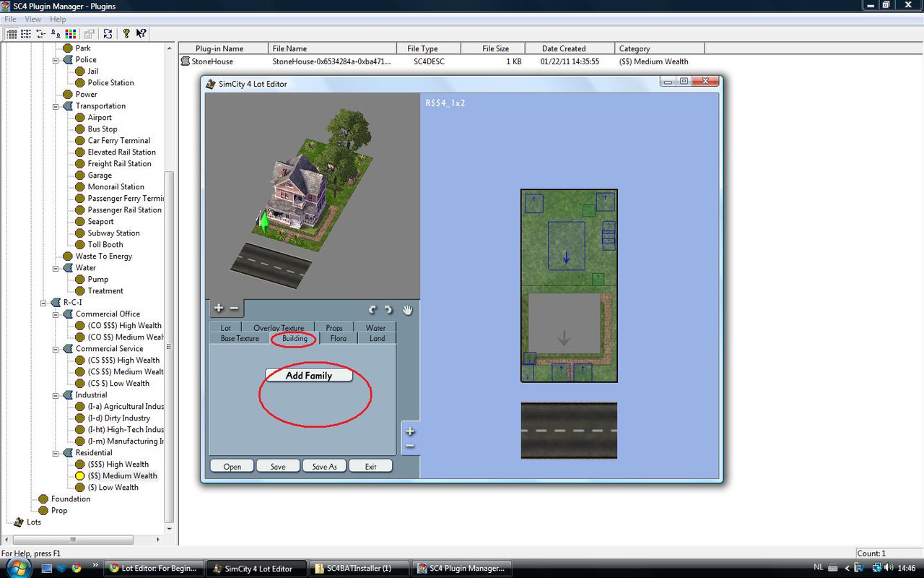This screenshot has height=578, width=924.
Task: Click the yellow question mark help icon
Action: click(x=126, y=34)
